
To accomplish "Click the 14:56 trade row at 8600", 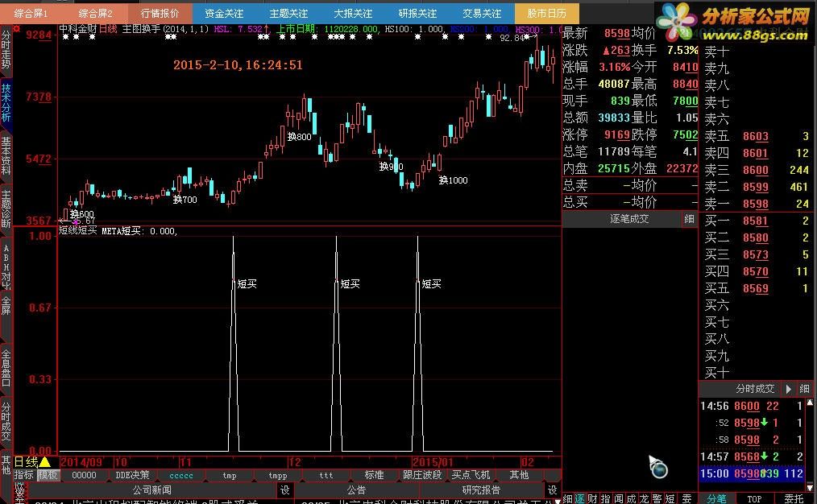I will (752, 406).
